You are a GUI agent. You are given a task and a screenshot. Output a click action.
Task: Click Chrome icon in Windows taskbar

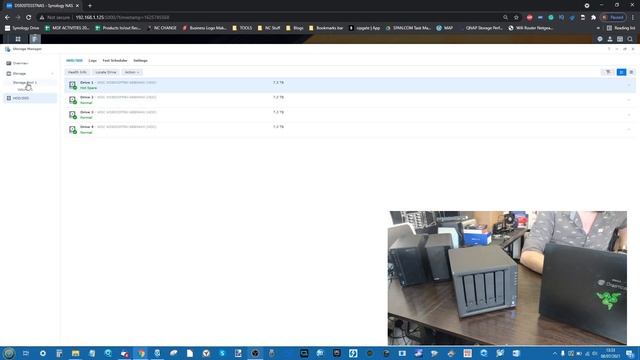tap(141, 353)
